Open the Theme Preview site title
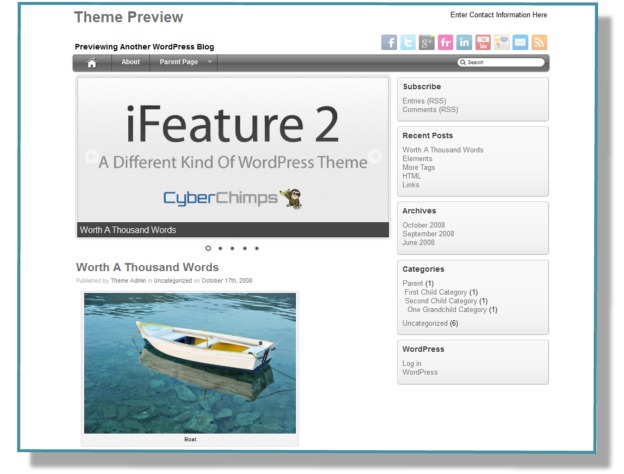This screenshot has height=474, width=624. coord(129,17)
